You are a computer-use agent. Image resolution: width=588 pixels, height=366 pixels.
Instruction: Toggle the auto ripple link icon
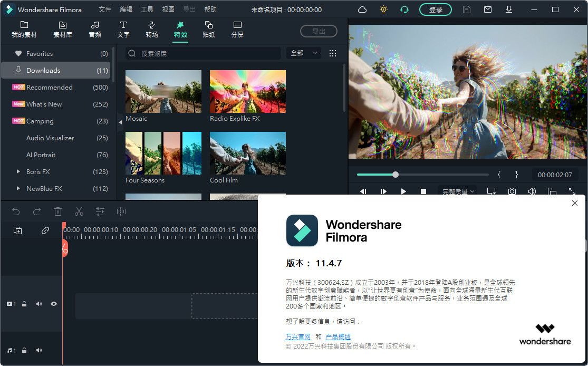[45, 230]
